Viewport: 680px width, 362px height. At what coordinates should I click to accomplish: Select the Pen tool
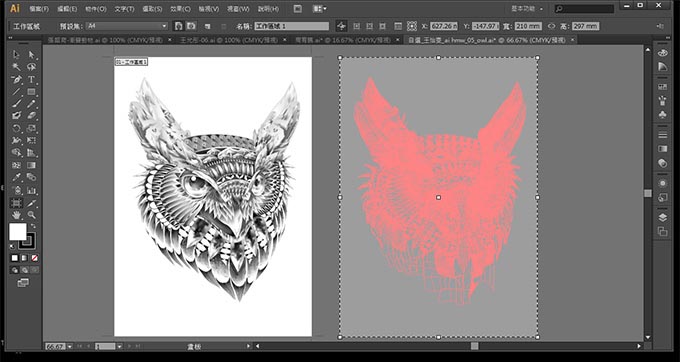point(16,79)
